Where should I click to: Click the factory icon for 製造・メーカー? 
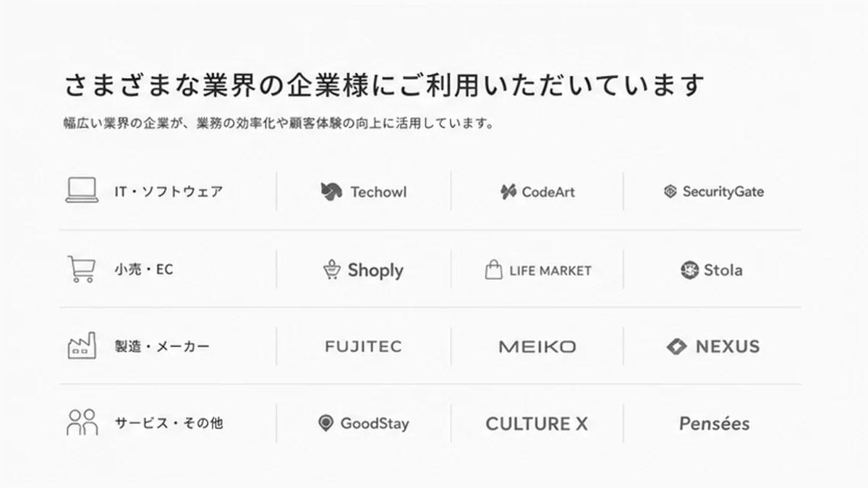pyautogui.click(x=82, y=346)
